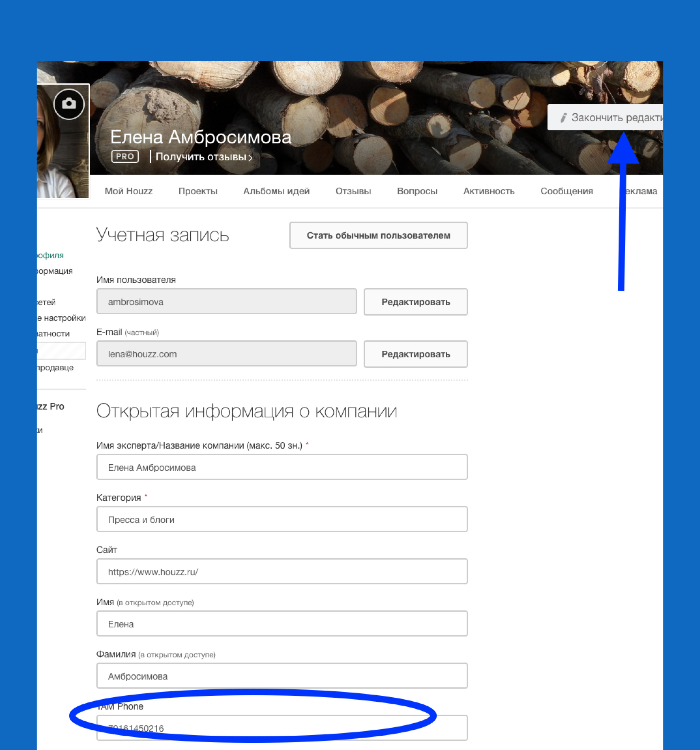Open the Сообщения tab
Viewport: 700px width, 750px height.
pos(566,191)
